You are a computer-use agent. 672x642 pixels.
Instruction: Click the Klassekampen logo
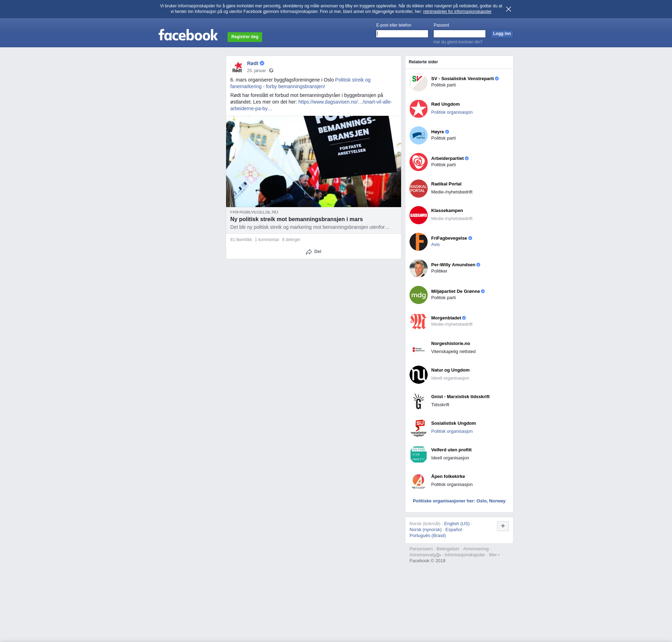tap(419, 215)
